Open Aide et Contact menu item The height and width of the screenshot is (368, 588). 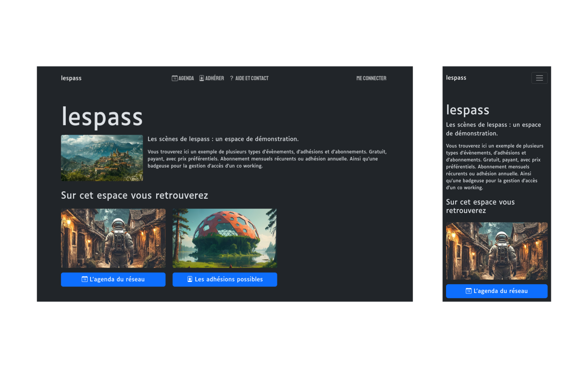pos(249,78)
